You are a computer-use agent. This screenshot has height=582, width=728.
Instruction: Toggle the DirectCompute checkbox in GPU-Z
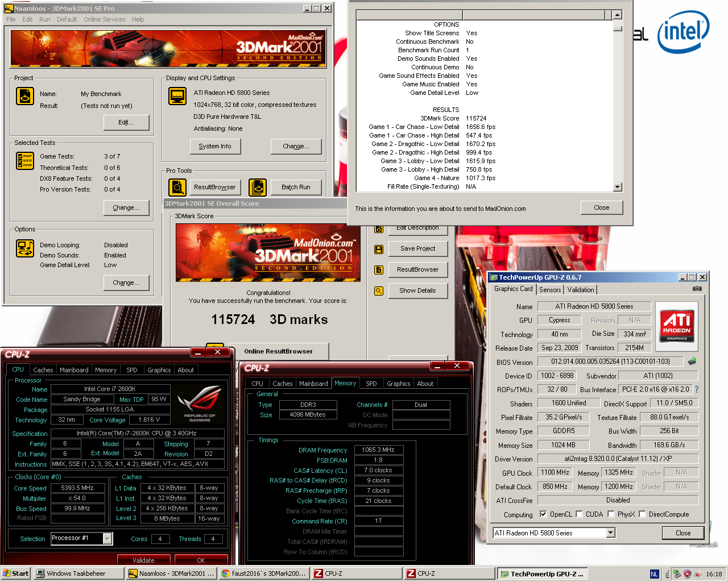(642, 514)
